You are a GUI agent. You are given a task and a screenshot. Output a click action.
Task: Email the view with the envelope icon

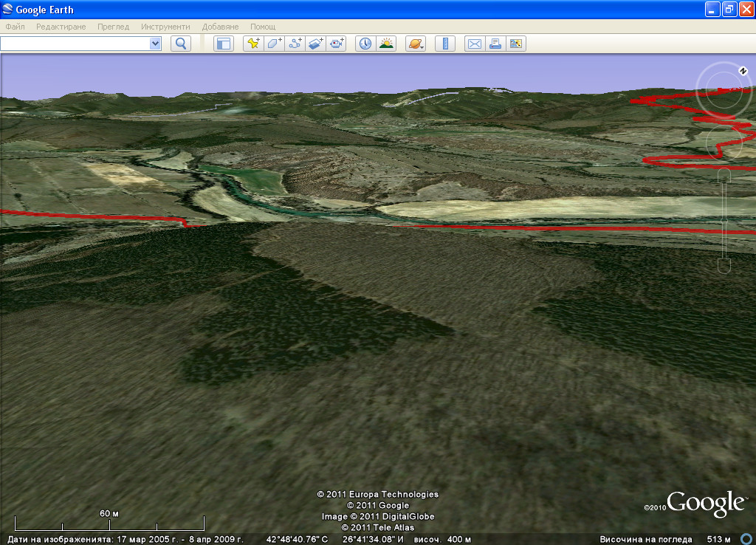(475, 44)
